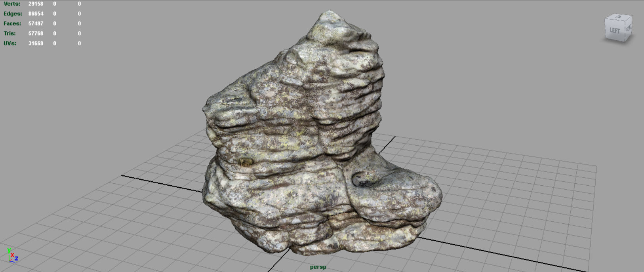Click the persp camera label
Screen dimensions: 644x272
coord(318,267)
